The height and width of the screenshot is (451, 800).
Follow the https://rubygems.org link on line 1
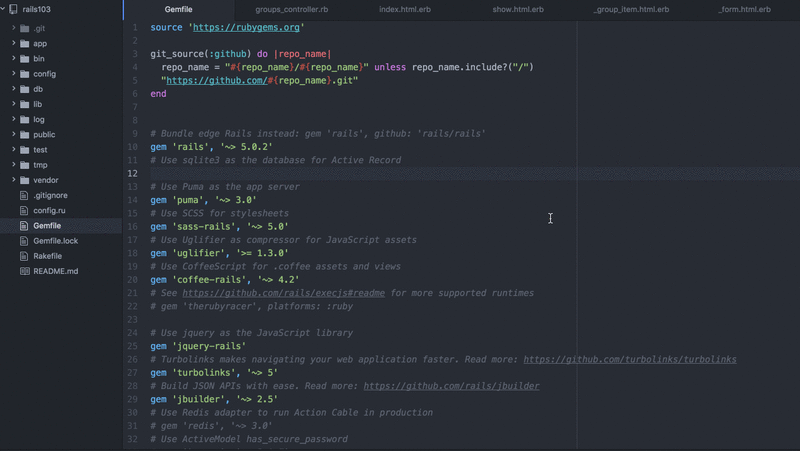point(246,27)
